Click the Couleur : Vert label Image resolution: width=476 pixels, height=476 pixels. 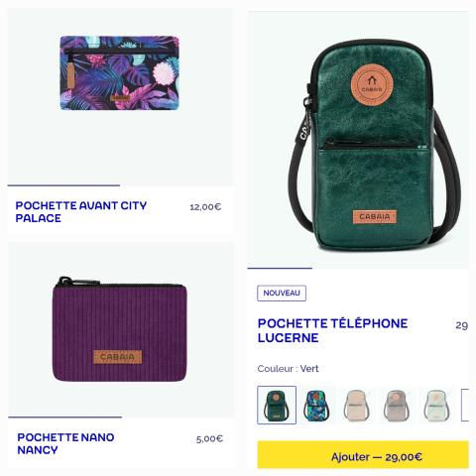click(288, 369)
